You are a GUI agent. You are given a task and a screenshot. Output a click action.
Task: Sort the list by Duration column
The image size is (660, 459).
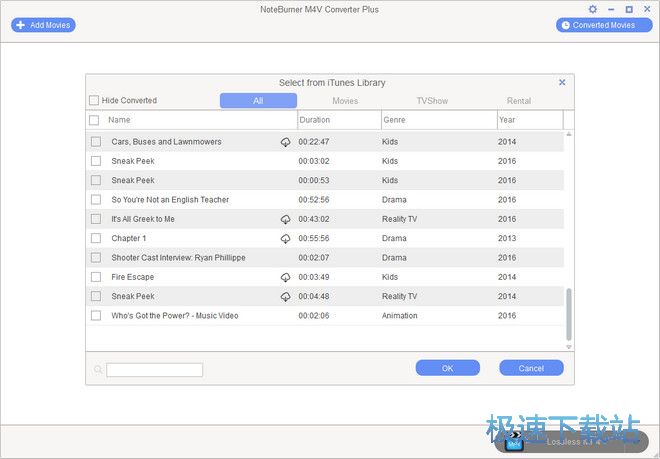(x=338, y=120)
